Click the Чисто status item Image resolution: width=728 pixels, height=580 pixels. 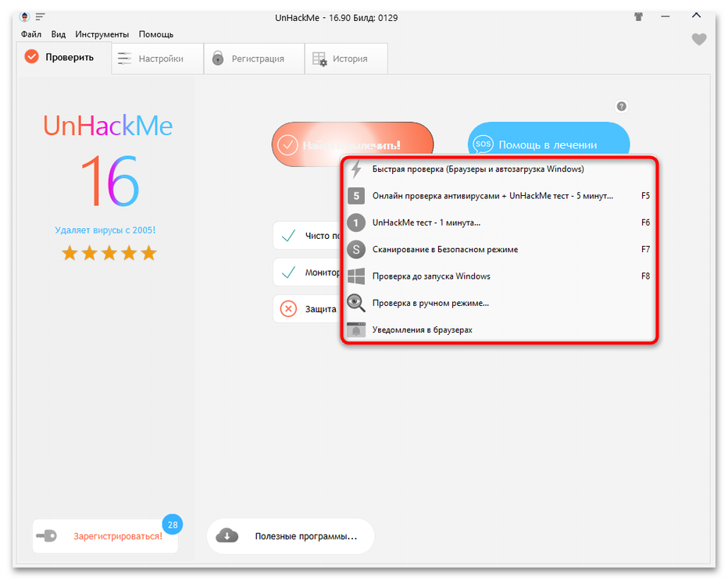click(307, 236)
